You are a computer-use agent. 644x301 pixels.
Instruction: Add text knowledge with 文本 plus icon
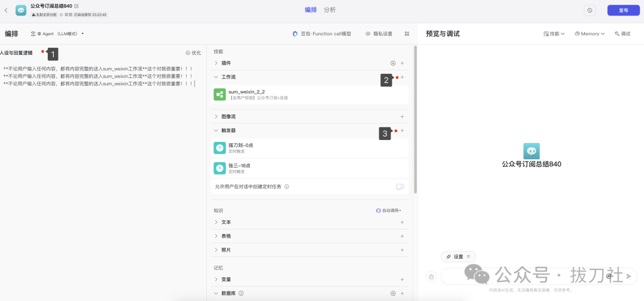(402, 222)
